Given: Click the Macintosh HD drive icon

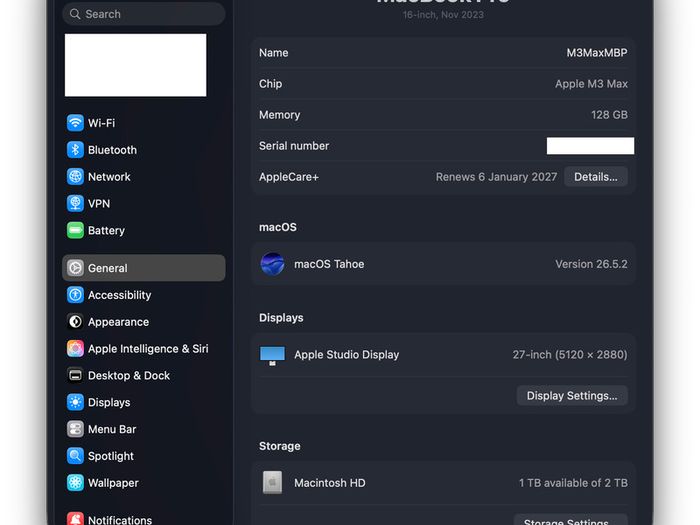Looking at the screenshot, I should [x=272, y=483].
